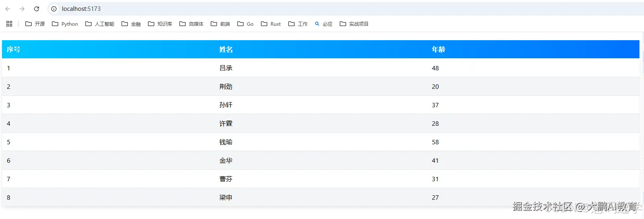Open the Python bookmark folder

[65, 24]
